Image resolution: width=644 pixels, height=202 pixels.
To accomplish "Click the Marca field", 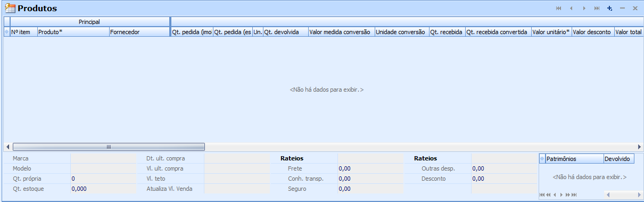I will pyautogui.click(x=103, y=158).
